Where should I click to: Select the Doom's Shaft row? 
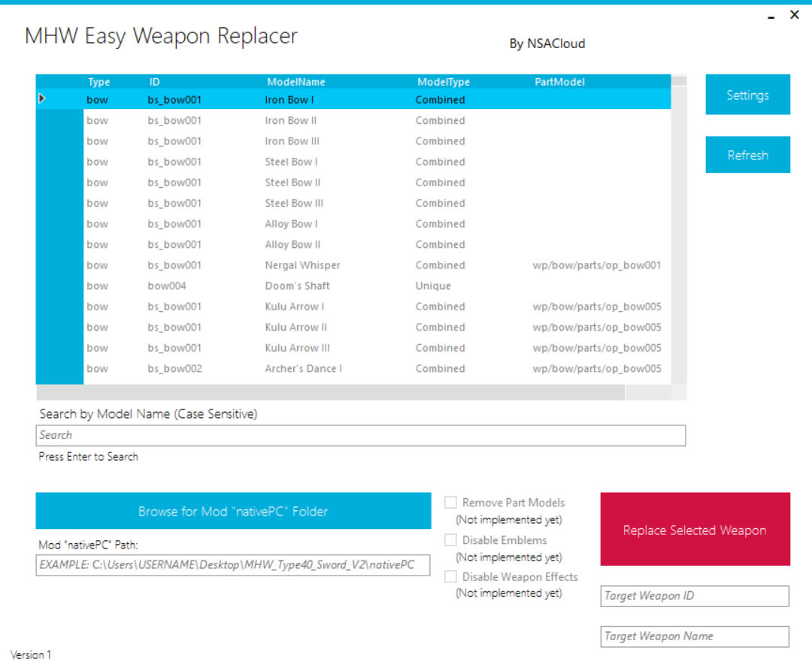tap(297, 286)
